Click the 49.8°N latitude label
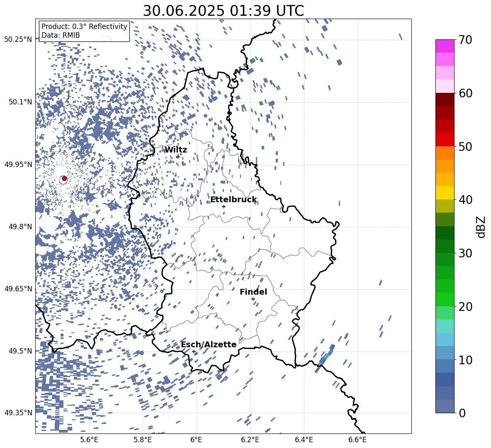The width and height of the screenshot is (491, 448). (x=20, y=227)
